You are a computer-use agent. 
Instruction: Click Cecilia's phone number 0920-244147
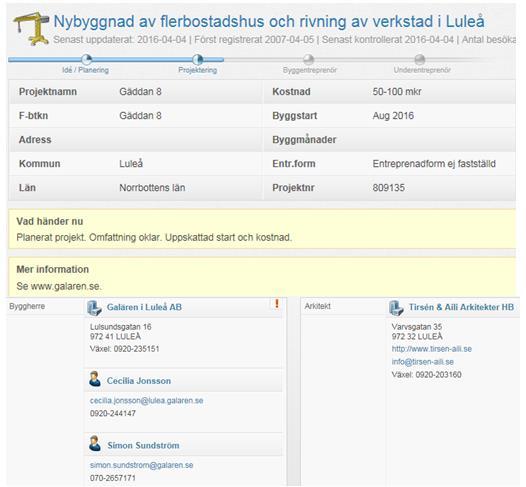click(x=113, y=414)
